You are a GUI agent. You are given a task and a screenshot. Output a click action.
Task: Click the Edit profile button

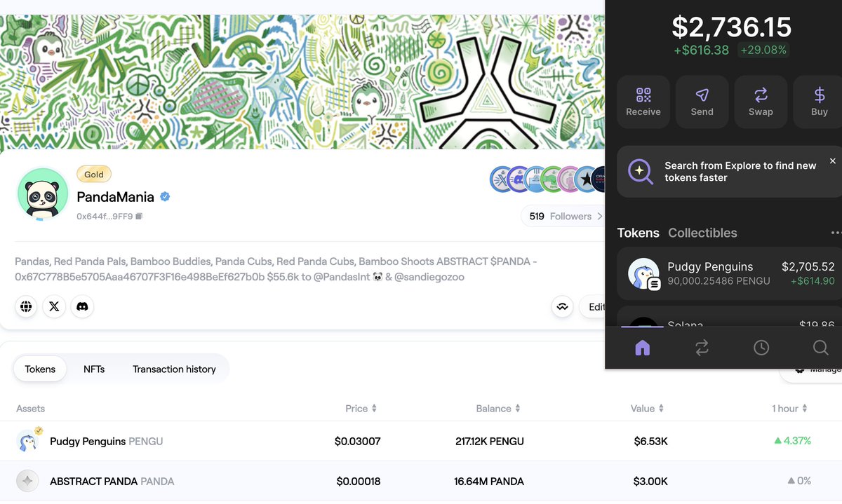pos(593,306)
